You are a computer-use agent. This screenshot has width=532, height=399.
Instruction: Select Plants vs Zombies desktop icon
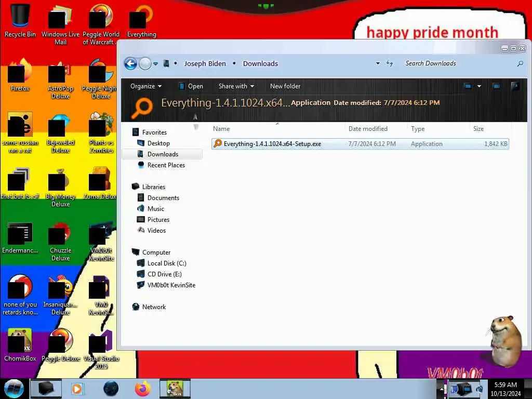pos(101,133)
